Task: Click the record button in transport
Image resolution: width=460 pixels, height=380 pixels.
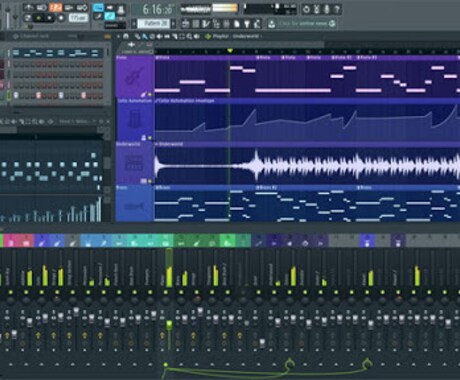Action: click(61, 18)
